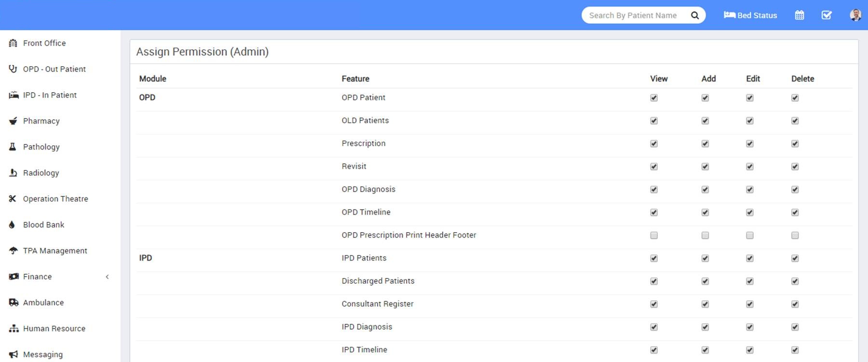The width and height of the screenshot is (868, 362).
Task: Click the Delete column header
Action: [x=802, y=79]
